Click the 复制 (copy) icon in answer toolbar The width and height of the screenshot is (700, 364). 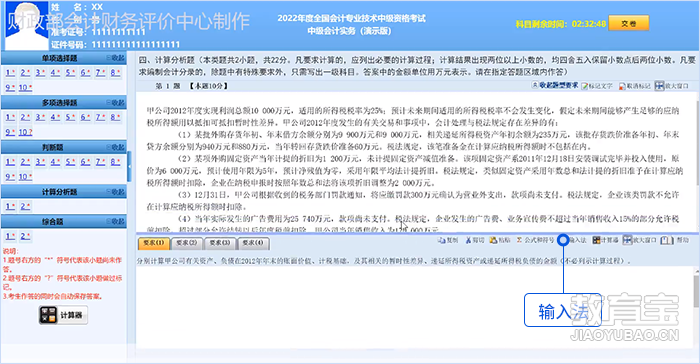pos(447,240)
